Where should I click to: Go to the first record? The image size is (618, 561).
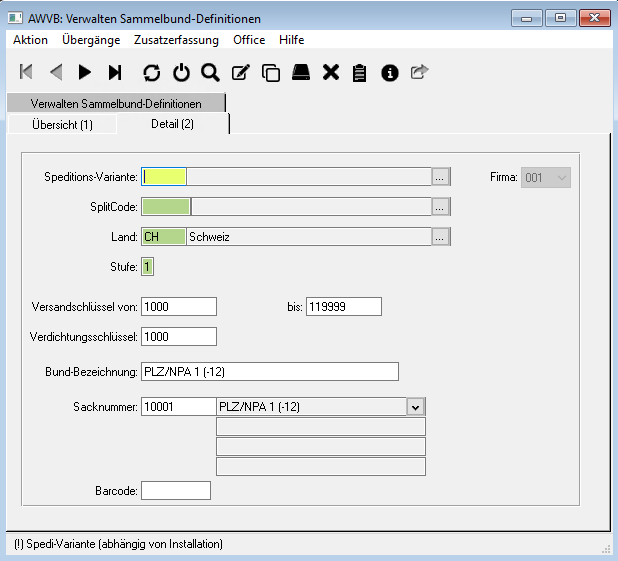[26, 72]
